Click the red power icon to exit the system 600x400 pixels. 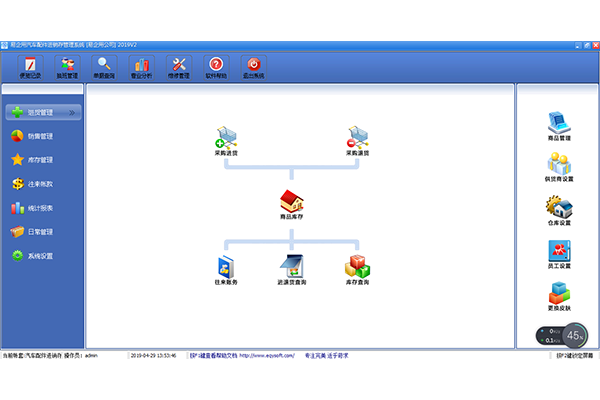click(253, 68)
